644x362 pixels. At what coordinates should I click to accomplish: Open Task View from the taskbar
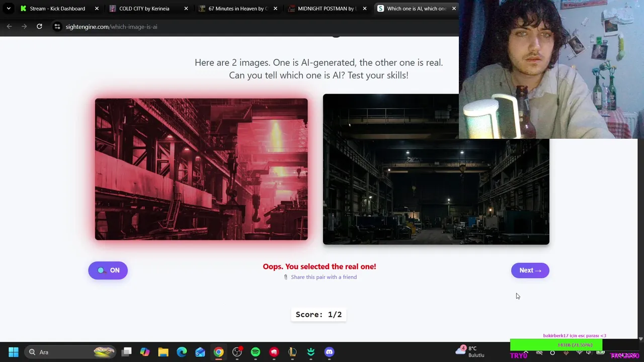point(127,352)
